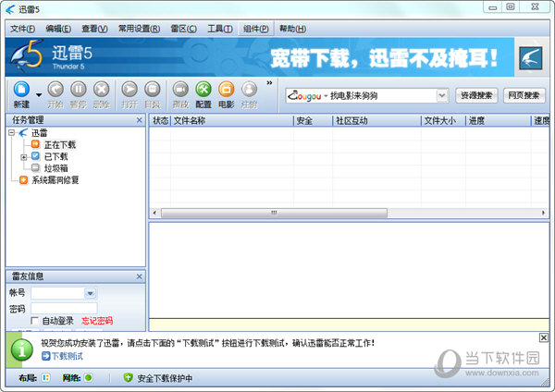Enable the 自动登录 checkbox
Viewport: 555px width, 392px height.
coord(35,321)
